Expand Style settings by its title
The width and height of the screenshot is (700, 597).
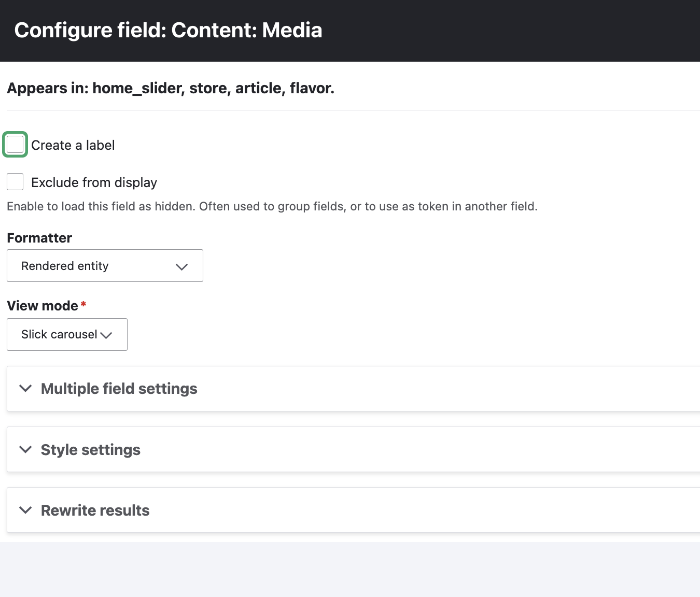coord(90,450)
